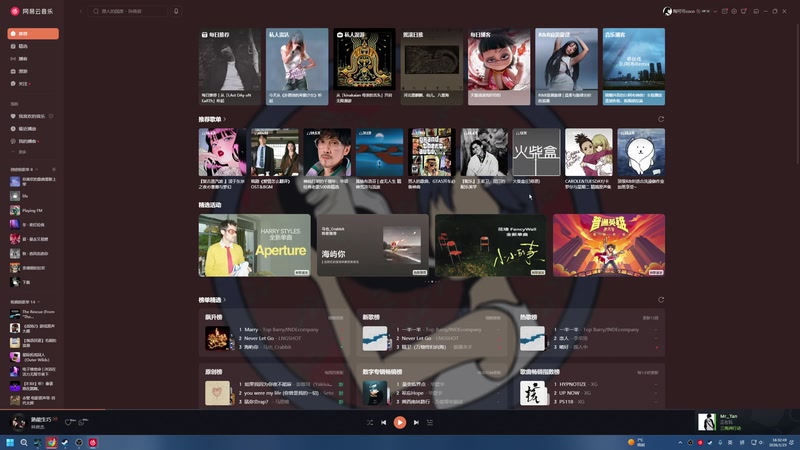Open now-playing album art in player bar
This screenshot has width=800, height=450.
pyautogui.click(x=19, y=422)
